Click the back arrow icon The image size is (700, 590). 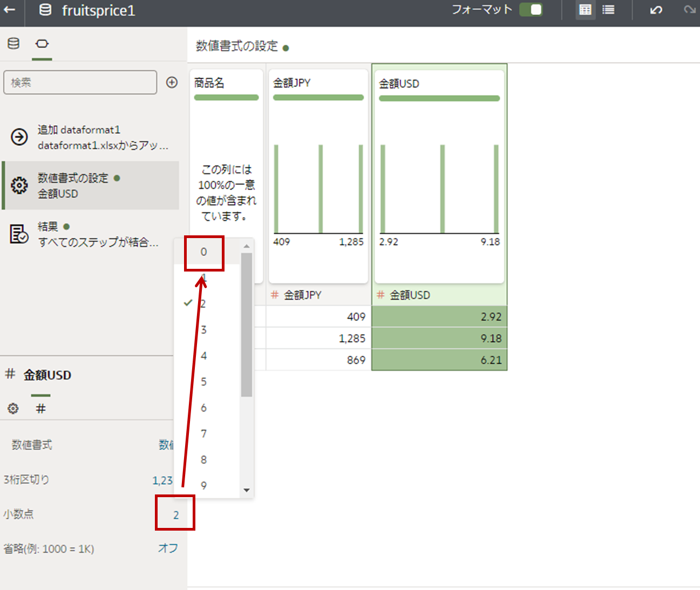10,10
